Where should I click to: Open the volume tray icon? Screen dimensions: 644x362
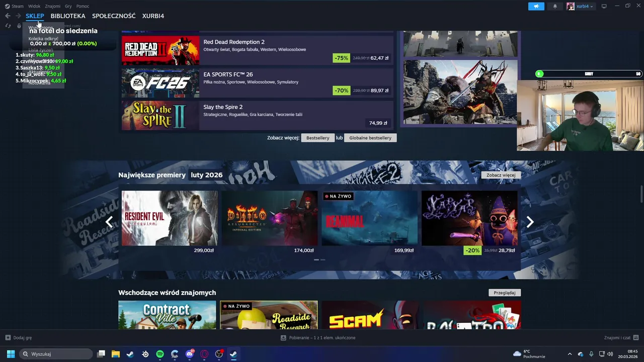[x=610, y=354]
